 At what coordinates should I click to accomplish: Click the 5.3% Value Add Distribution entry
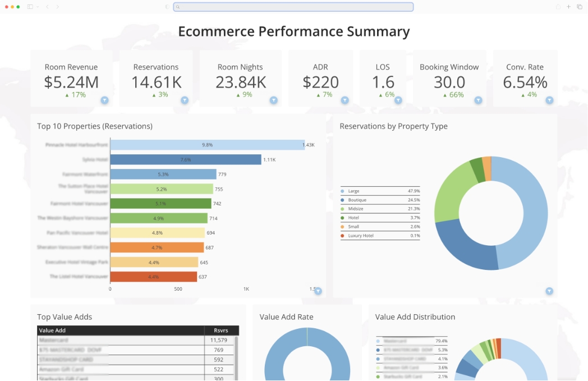tap(412, 350)
